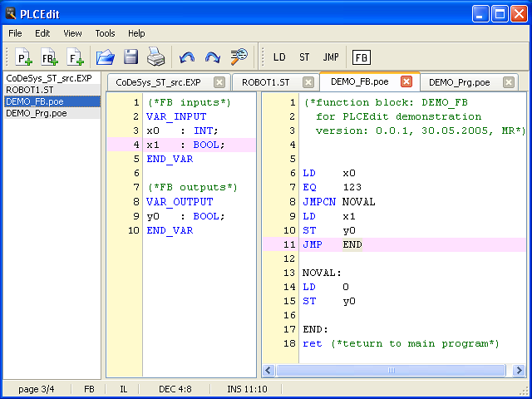532x399 pixels.
Task: Click the 'JMPCN NOVAL' instruction line
Action: tap(339, 202)
